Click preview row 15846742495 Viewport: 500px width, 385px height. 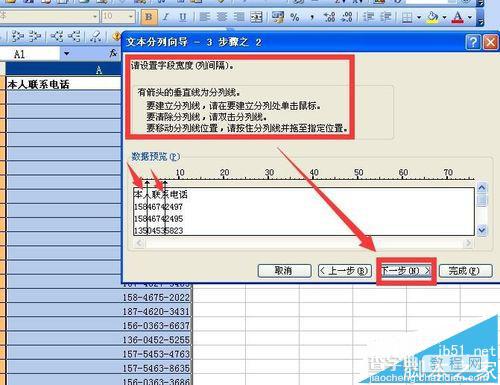coord(158,219)
